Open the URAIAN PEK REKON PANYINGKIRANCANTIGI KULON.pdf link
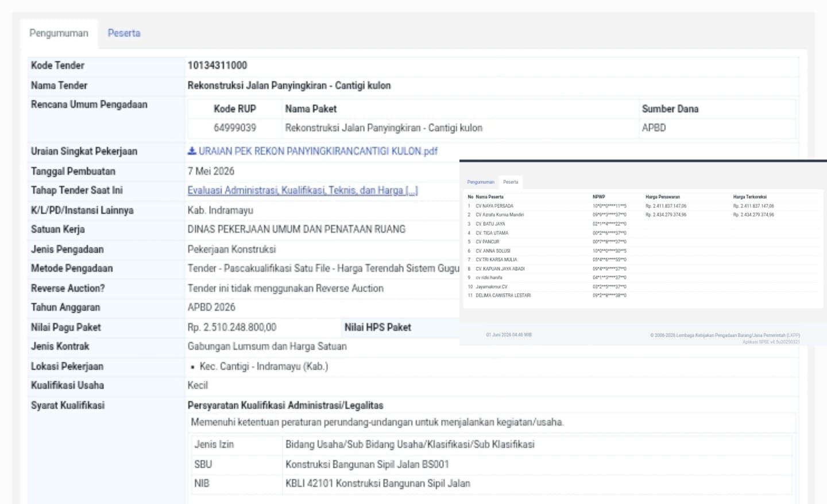The image size is (827, 504). pos(318,151)
